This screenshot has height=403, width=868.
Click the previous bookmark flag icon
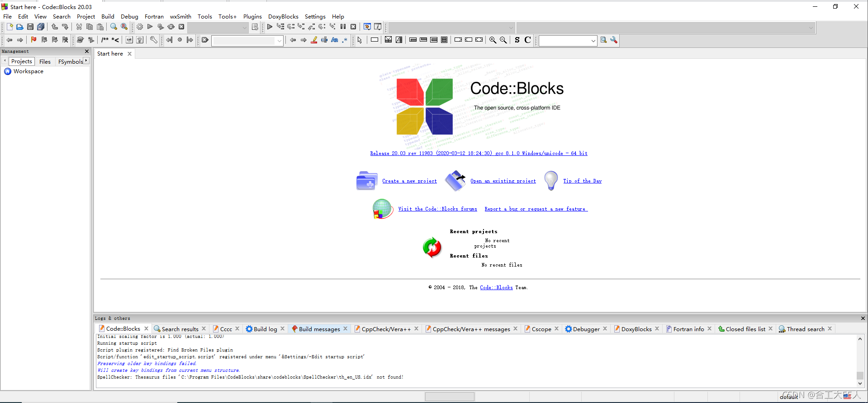point(44,40)
